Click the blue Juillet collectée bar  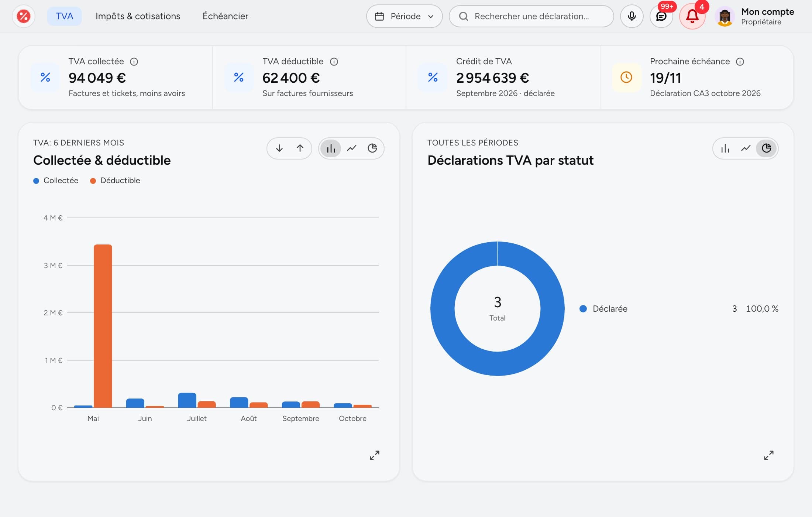pyautogui.click(x=187, y=400)
